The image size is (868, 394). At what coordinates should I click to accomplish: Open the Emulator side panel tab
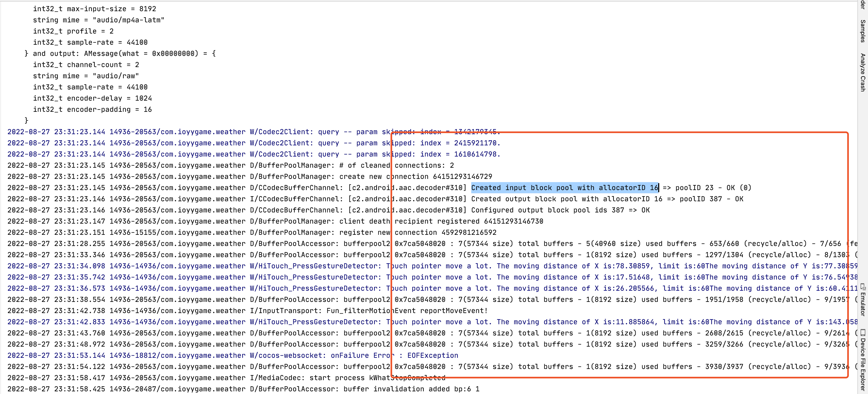click(x=863, y=304)
